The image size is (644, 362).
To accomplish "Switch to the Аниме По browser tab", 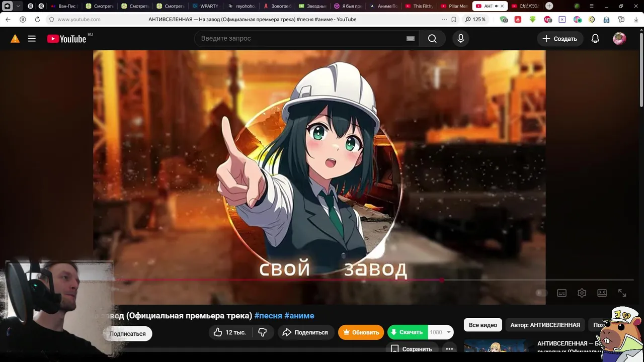I will 383,6.
